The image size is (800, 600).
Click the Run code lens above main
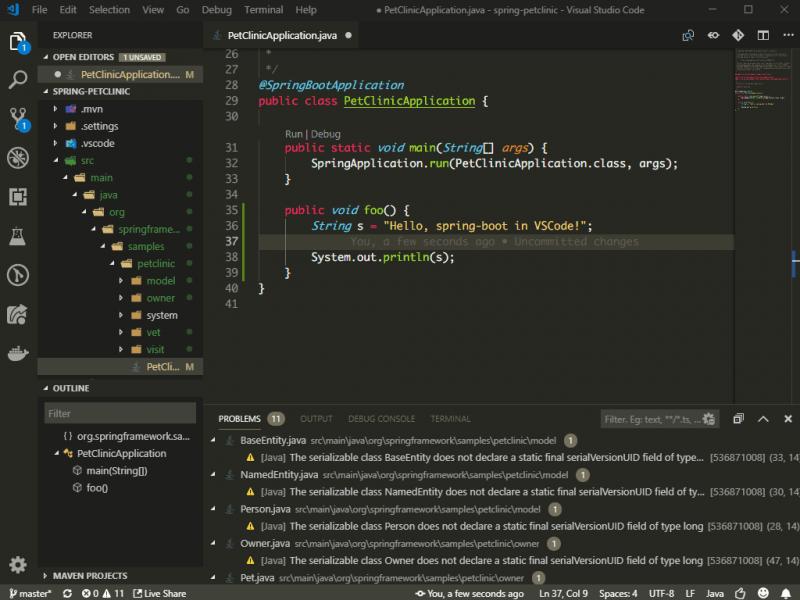tap(293, 134)
